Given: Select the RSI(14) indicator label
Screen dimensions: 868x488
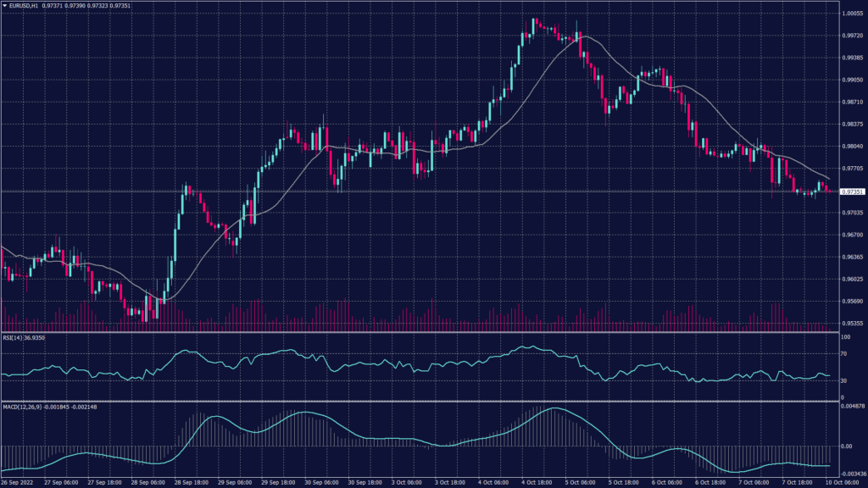Looking at the screenshot, I should pos(17,337).
